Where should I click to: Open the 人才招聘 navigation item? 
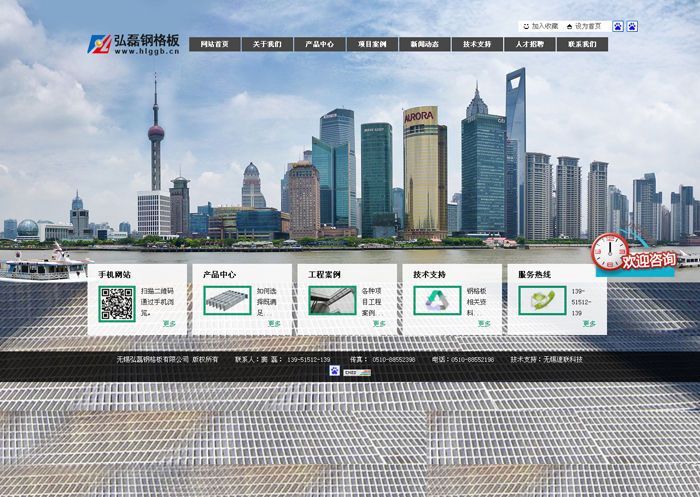coord(529,44)
